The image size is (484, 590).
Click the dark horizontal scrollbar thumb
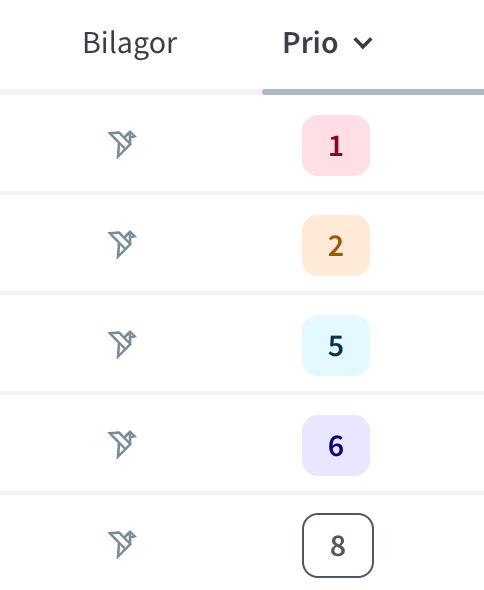click(373, 92)
